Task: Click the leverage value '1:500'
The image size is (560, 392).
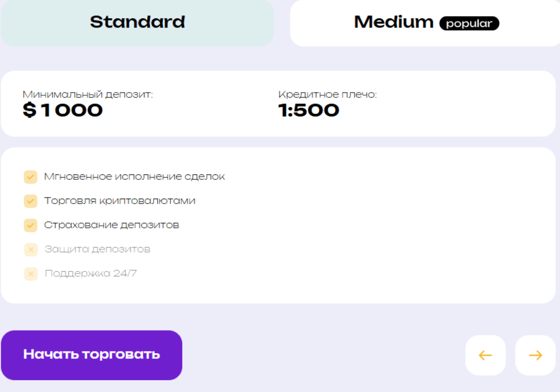Action: coord(308,110)
